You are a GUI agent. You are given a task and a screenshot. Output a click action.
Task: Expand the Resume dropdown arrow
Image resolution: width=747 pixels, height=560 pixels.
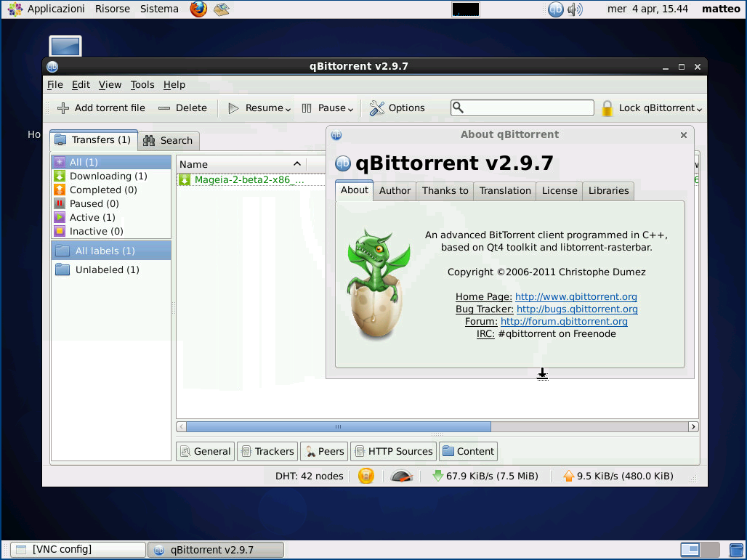point(288,109)
